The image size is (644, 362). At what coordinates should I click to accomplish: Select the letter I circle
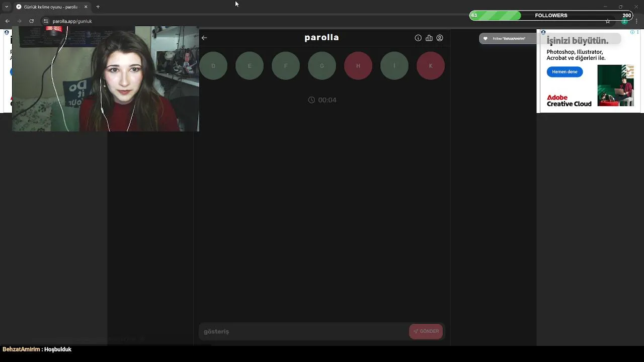tap(394, 66)
